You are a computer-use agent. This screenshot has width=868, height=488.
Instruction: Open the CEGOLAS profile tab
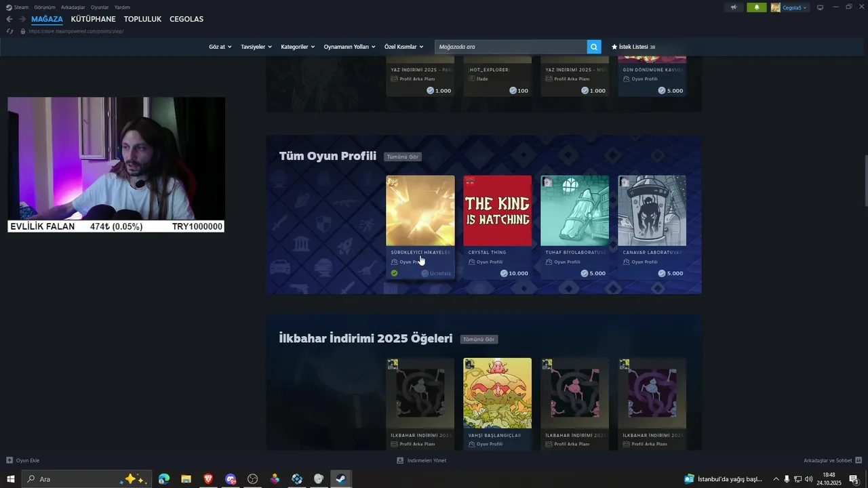(x=186, y=19)
